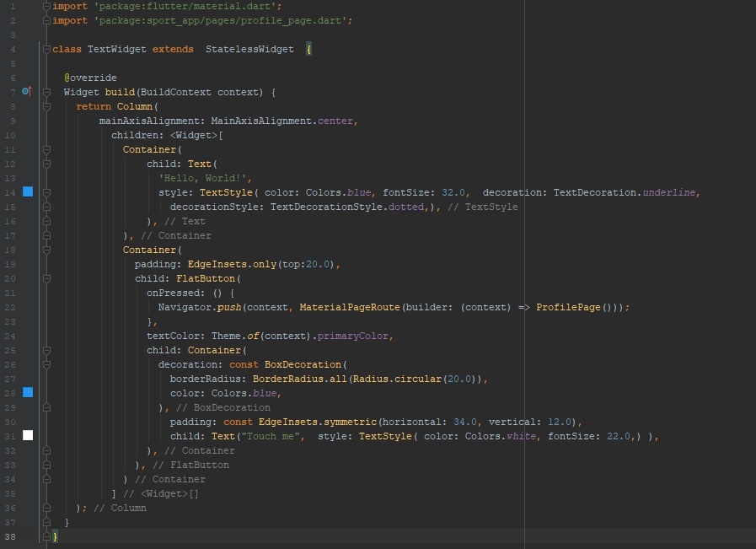
Task: Click the primaryColor property
Action: tap(353, 336)
